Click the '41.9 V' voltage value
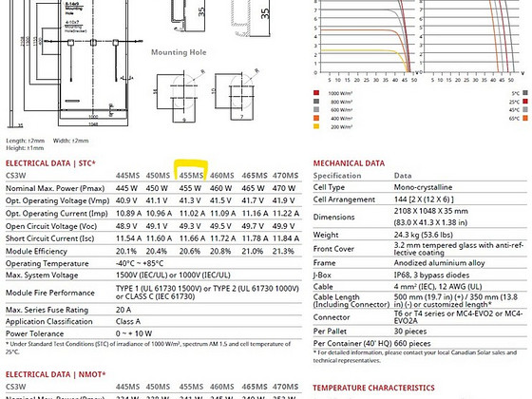 (283, 200)
